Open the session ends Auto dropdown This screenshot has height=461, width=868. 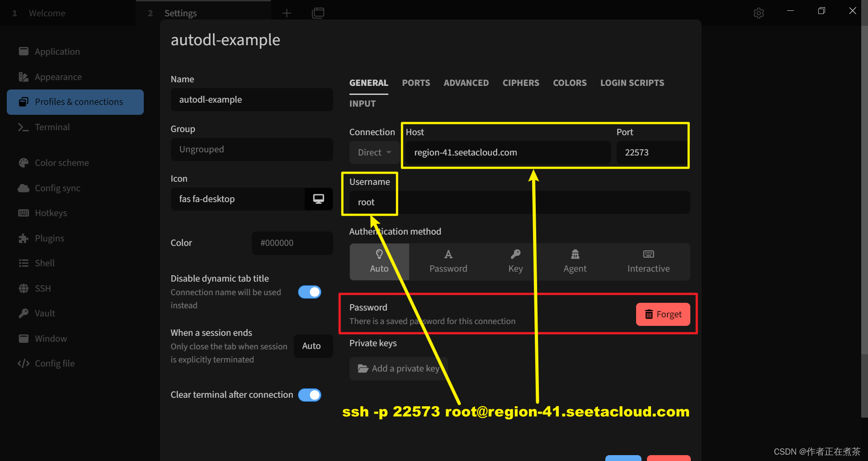coord(313,346)
